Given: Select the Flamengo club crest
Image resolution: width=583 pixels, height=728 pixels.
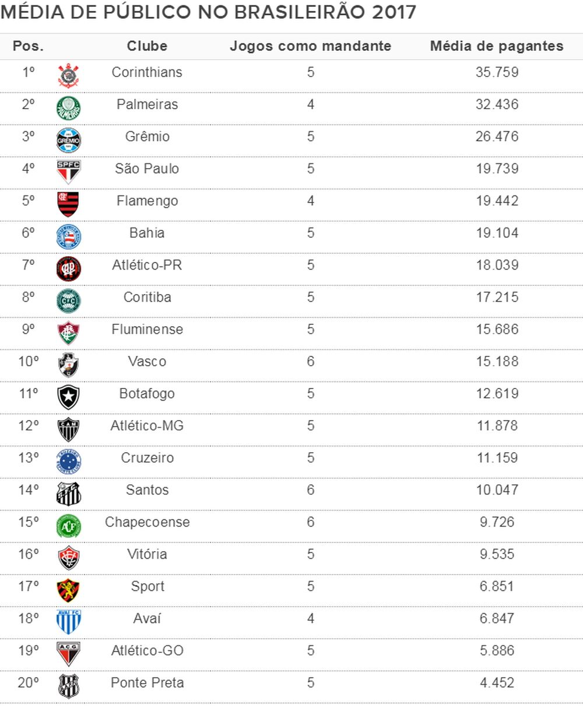Looking at the screenshot, I should point(69,204).
